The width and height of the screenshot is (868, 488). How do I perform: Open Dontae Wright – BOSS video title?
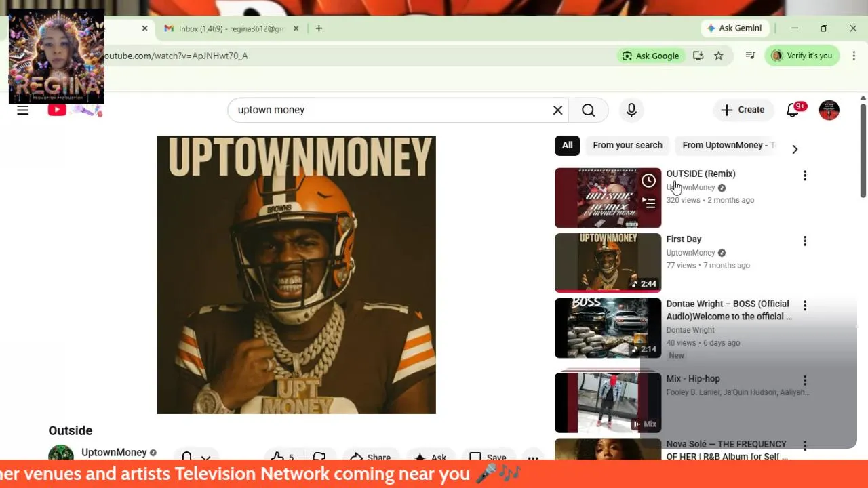(729, 310)
